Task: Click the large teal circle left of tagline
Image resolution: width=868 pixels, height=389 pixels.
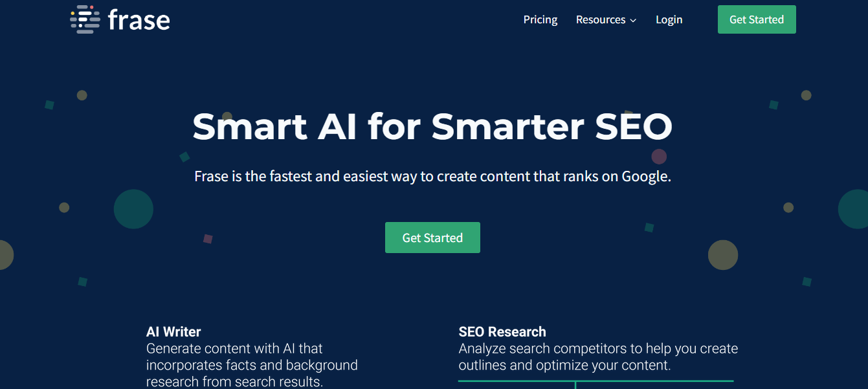Action: 133,209
